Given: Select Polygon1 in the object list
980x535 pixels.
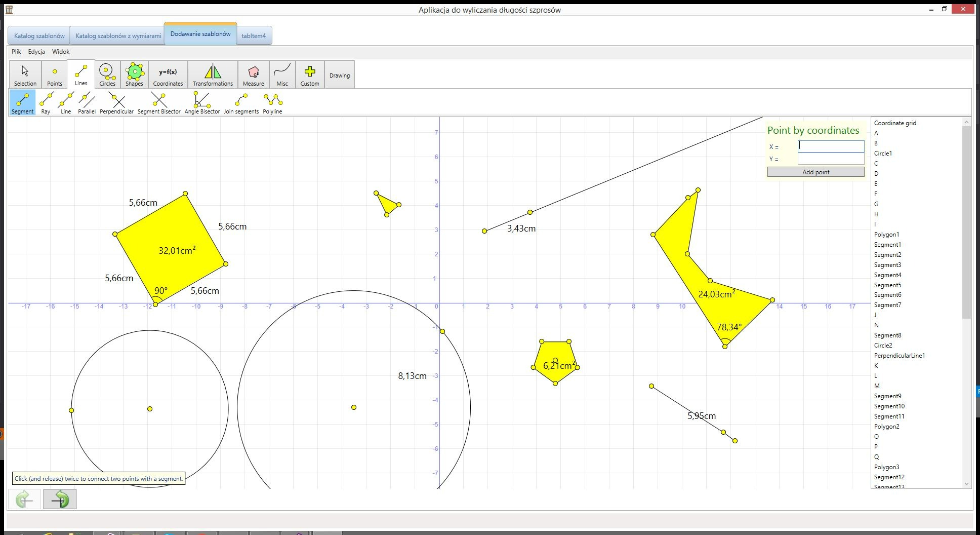Looking at the screenshot, I should pyautogui.click(x=886, y=235).
